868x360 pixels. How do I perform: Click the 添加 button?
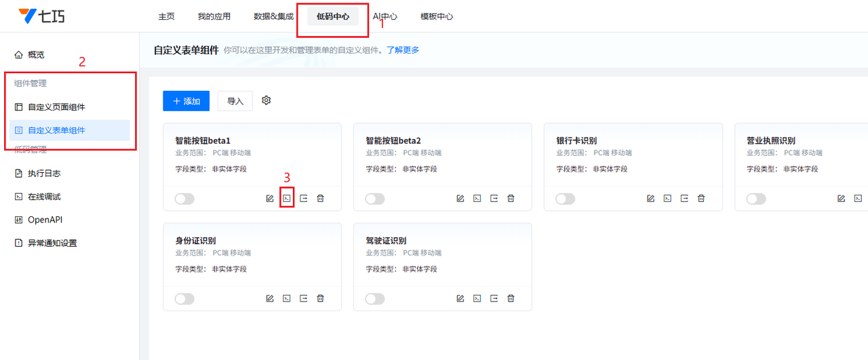[186, 101]
